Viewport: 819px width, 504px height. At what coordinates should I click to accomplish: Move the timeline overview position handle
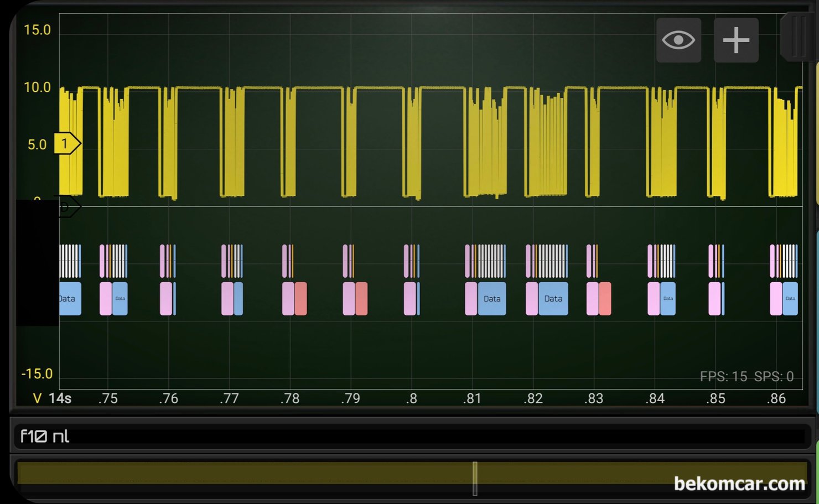(x=475, y=479)
